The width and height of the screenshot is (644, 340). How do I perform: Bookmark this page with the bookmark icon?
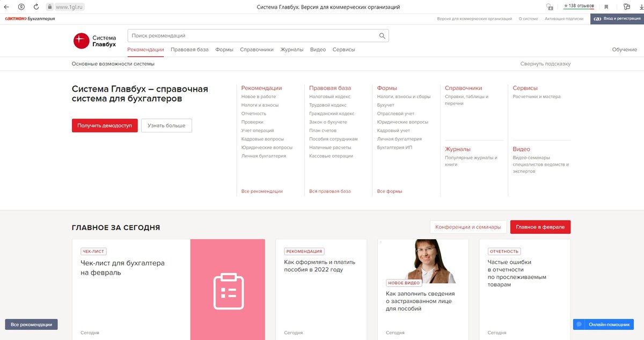pyautogui.click(x=606, y=7)
